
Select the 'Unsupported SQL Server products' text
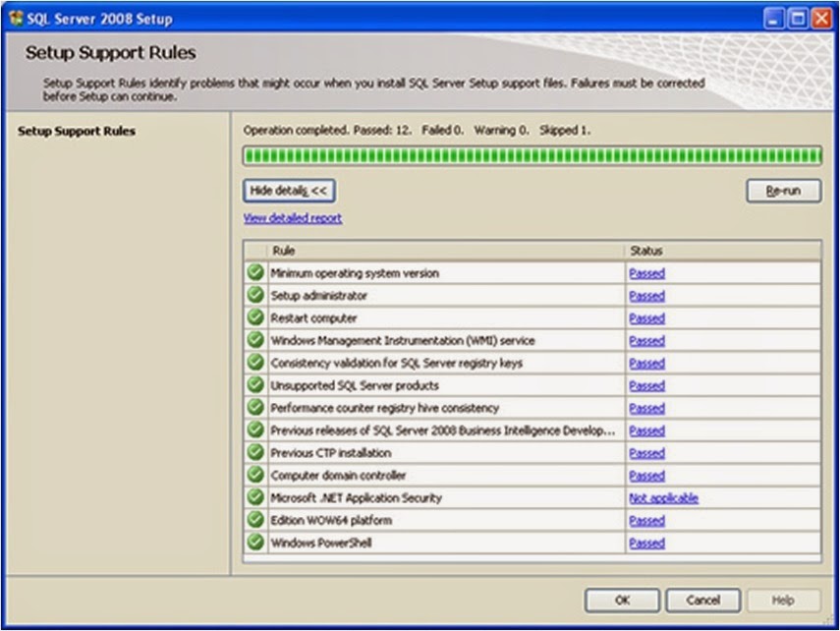[355, 385]
